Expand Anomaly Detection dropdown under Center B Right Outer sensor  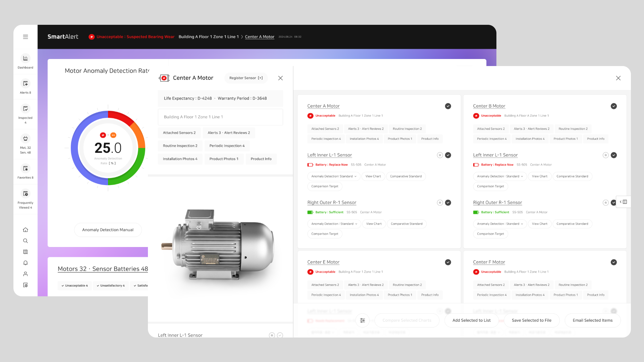(500, 224)
